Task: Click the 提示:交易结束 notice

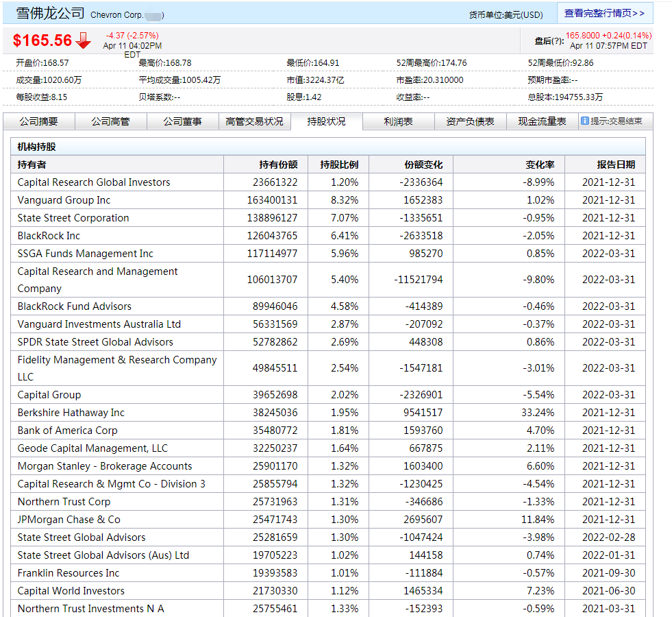Action: (617, 121)
